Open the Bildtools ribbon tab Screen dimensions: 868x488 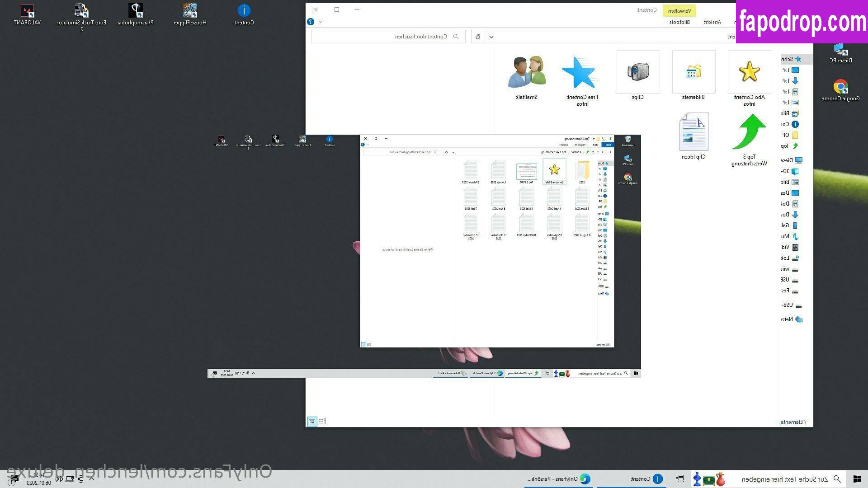679,22
